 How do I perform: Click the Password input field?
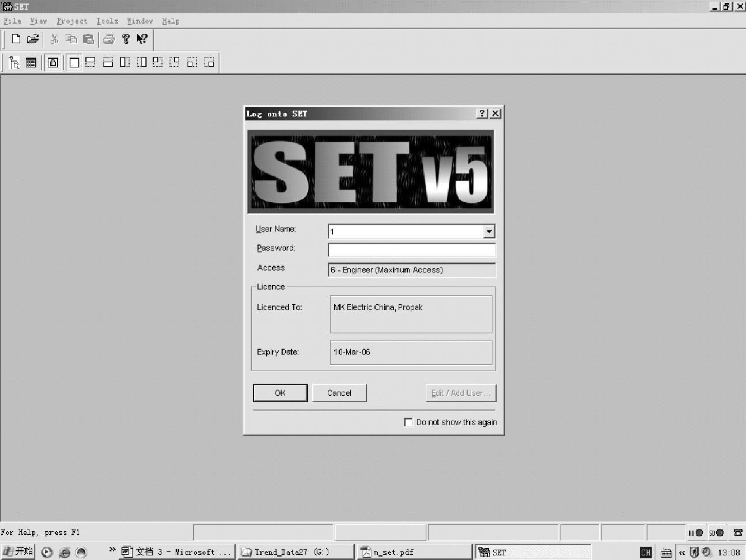click(411, 250)
